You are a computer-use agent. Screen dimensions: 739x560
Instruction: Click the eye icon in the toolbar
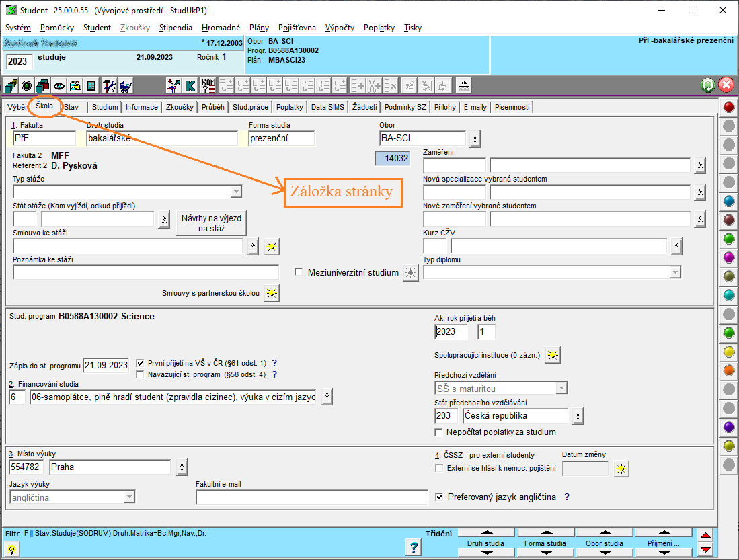pos(59,86)
